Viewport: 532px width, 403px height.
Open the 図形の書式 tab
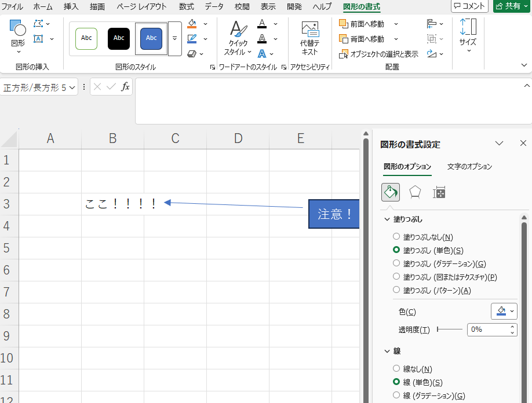point(362,6)
